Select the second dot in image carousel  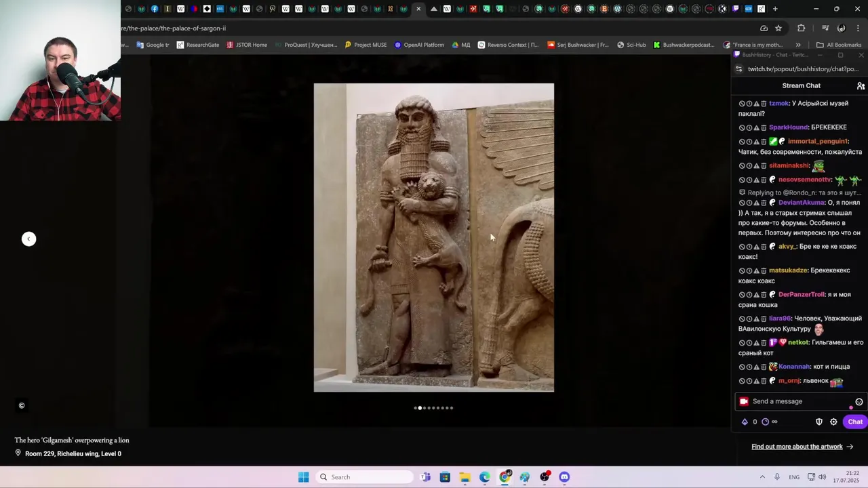420,408
